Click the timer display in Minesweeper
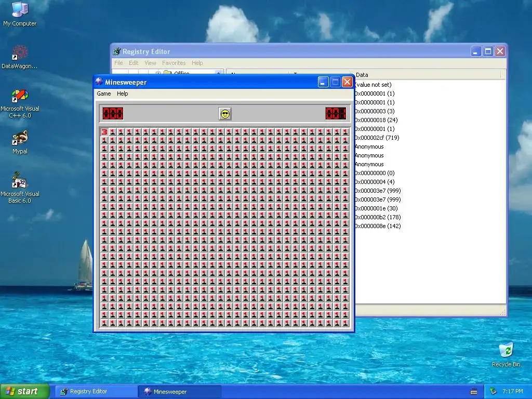This screenshot has width=532, height=399. click(336, 114)
